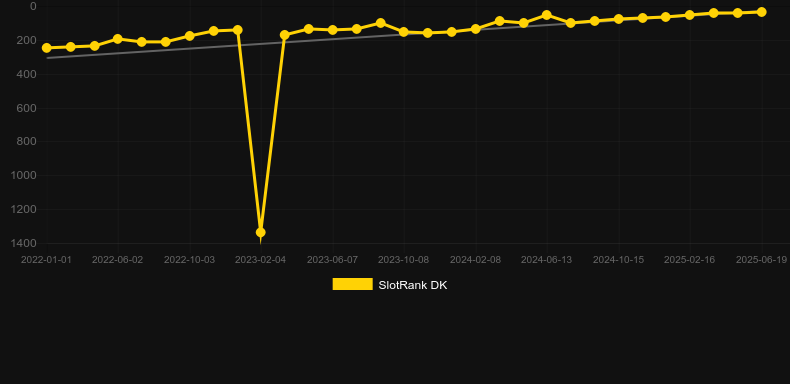
Task: Click the data point above 2025-02-16
Action: click(x=690, y=15)
